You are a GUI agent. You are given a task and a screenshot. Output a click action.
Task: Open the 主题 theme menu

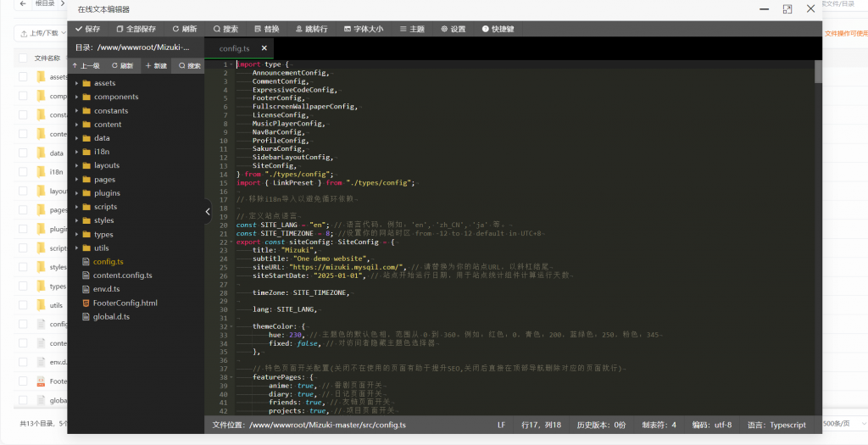411,29
